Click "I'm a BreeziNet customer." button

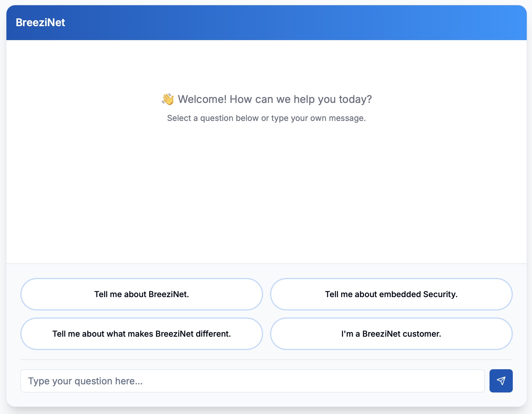(x=391, y=334)
